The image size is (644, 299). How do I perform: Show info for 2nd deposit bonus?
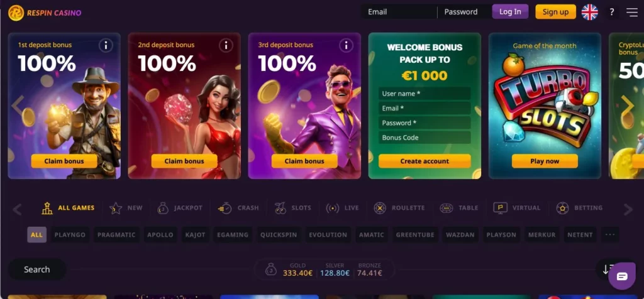pos(226,45)
